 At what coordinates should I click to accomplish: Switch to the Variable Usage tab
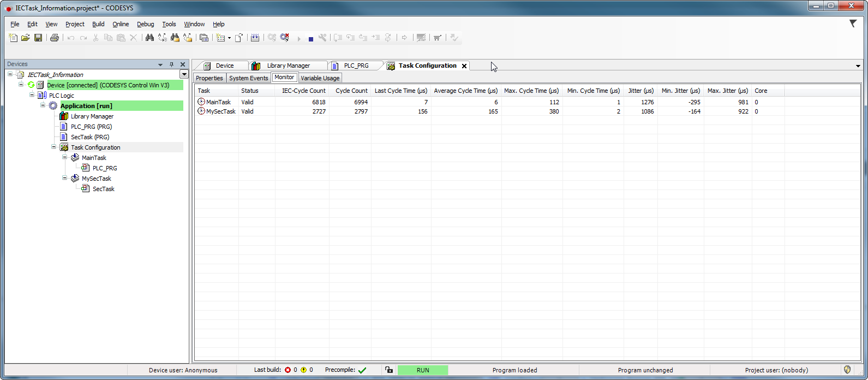(x=320, y=78)
